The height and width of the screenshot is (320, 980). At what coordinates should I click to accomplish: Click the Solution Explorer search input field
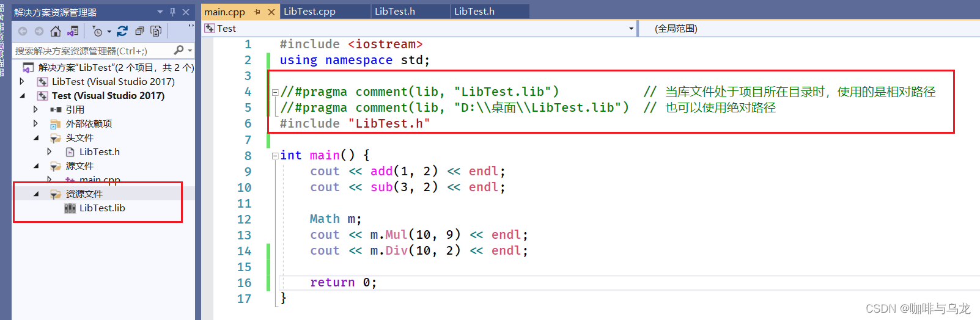[92, 51]
